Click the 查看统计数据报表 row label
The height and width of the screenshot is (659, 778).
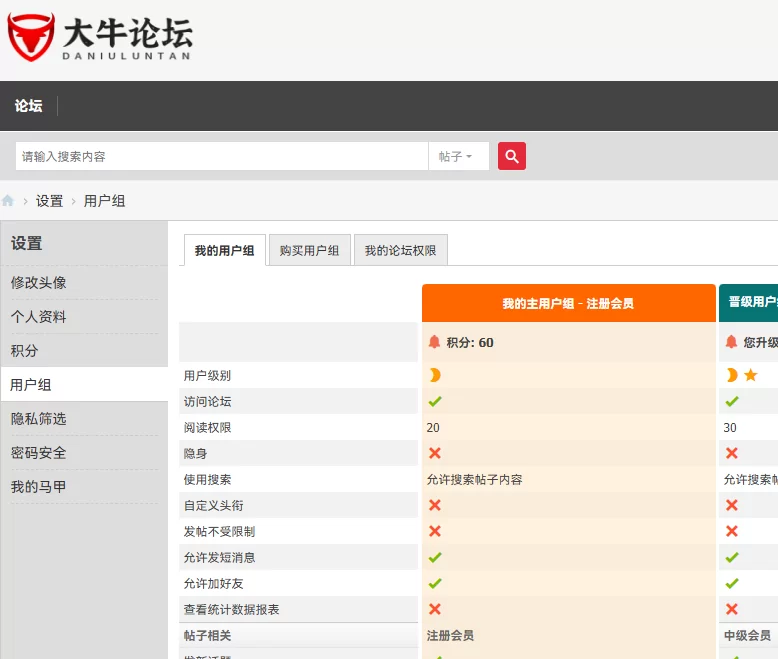click(231, 609)
